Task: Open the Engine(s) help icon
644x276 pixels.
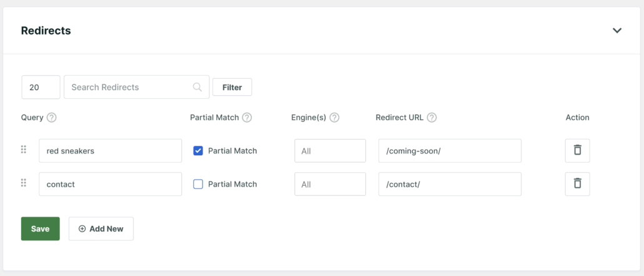Action: coord(335,118)
